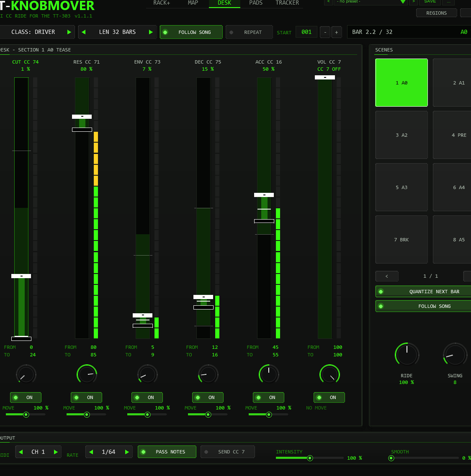Enable the REPEAT toggle

pos(249,32)
